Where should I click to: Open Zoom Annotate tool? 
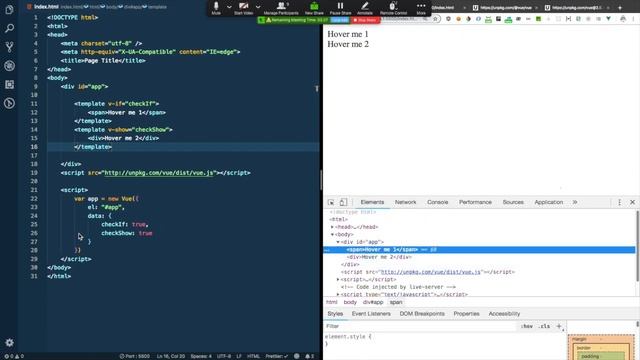364,8
